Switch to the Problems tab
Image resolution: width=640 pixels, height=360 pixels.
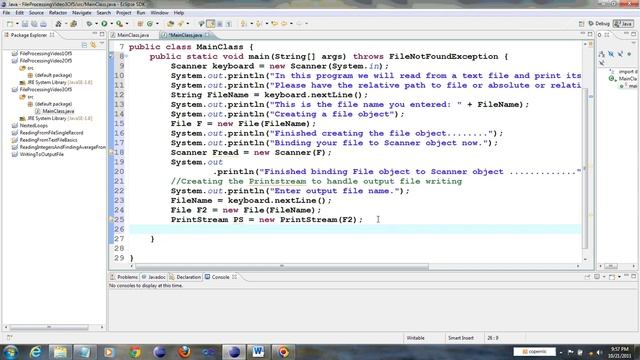click(x=124, y=277)
